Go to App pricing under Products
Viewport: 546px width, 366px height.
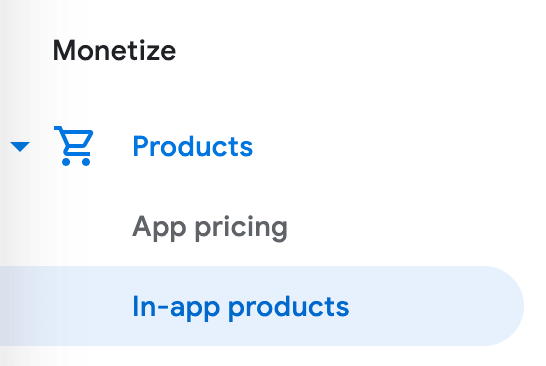pyautogui.click(x=210, y=227)
